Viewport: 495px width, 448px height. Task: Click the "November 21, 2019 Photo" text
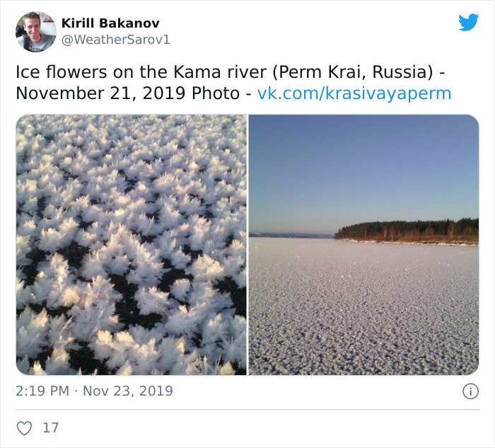click(127, 93)
